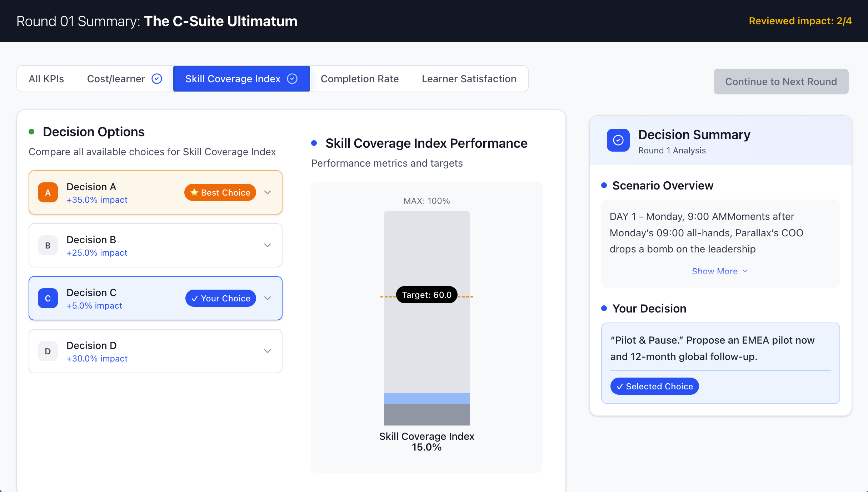Screen dimensions: 868x492
Task: Click the Skill Coverage Index tab checkmark
Action: click(292, 79)
